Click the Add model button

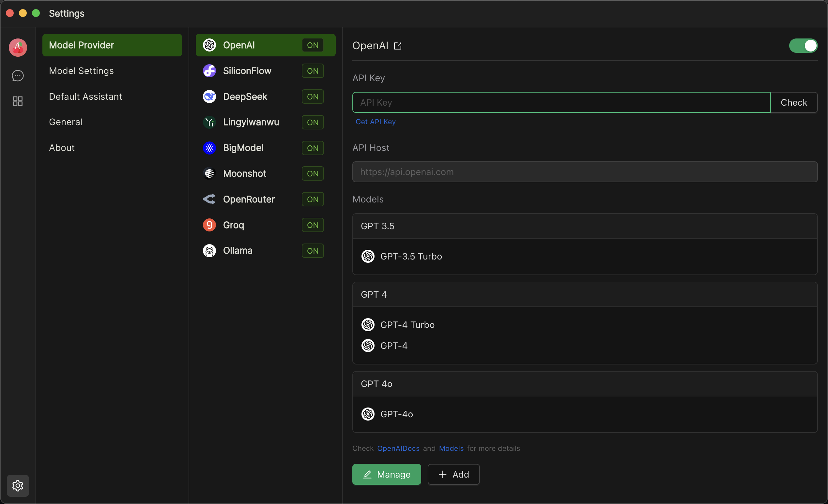click(x=453, y=474)
